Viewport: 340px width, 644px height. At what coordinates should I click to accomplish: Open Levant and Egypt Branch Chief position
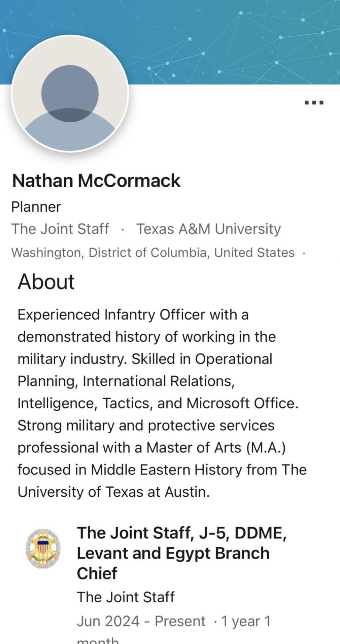tap(182, 553)
